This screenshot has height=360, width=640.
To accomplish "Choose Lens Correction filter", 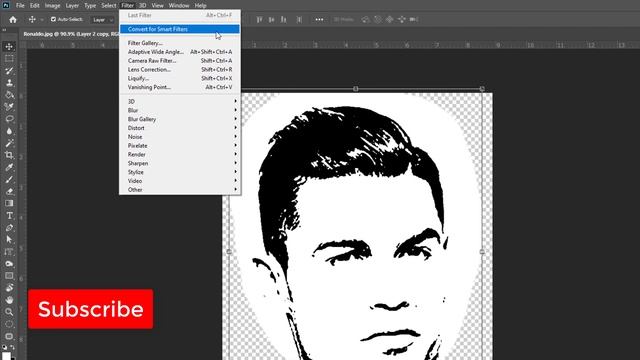I will [180, 69].
